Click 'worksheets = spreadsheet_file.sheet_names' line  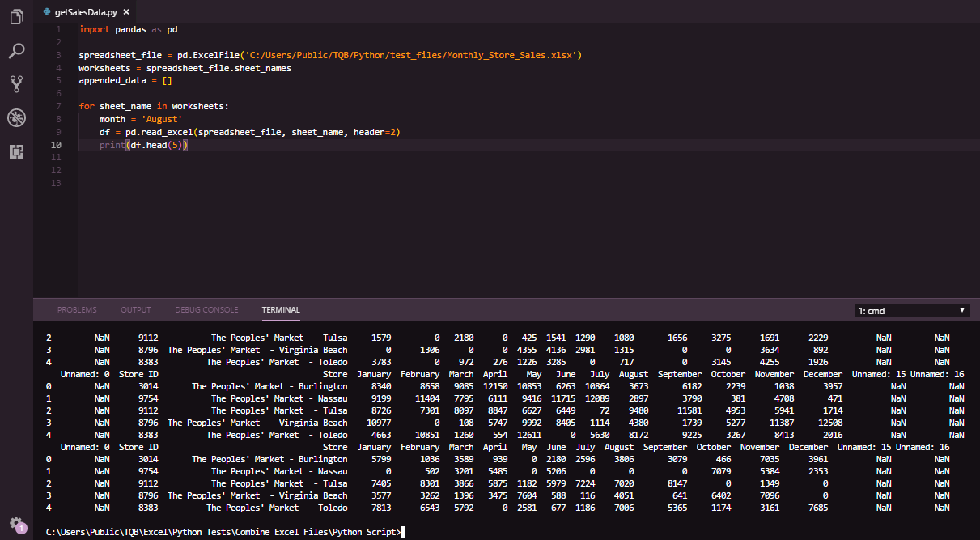(185, 68)
